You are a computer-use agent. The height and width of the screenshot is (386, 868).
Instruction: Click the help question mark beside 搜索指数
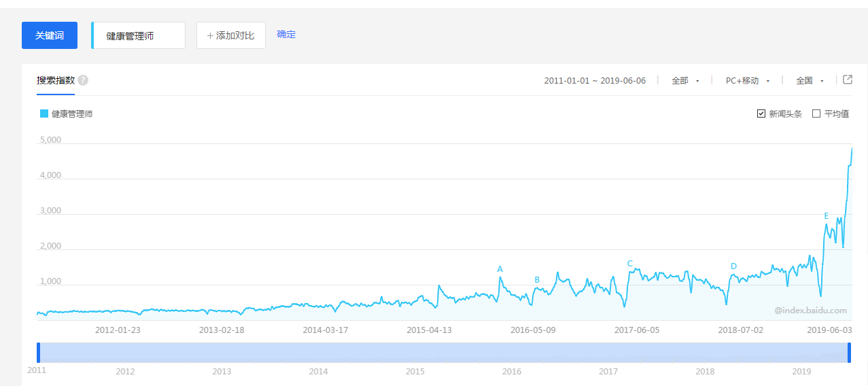click(83, 80)
